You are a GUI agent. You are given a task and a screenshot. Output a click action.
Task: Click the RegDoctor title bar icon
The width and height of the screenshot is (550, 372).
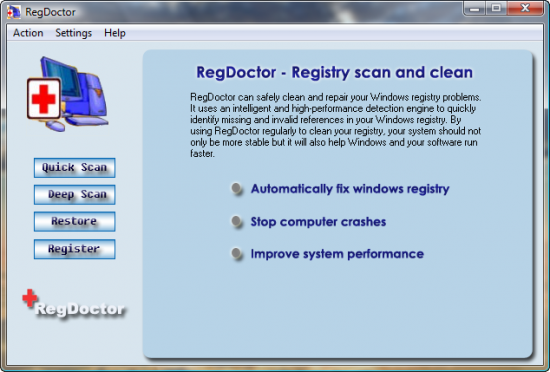(14, 12)
